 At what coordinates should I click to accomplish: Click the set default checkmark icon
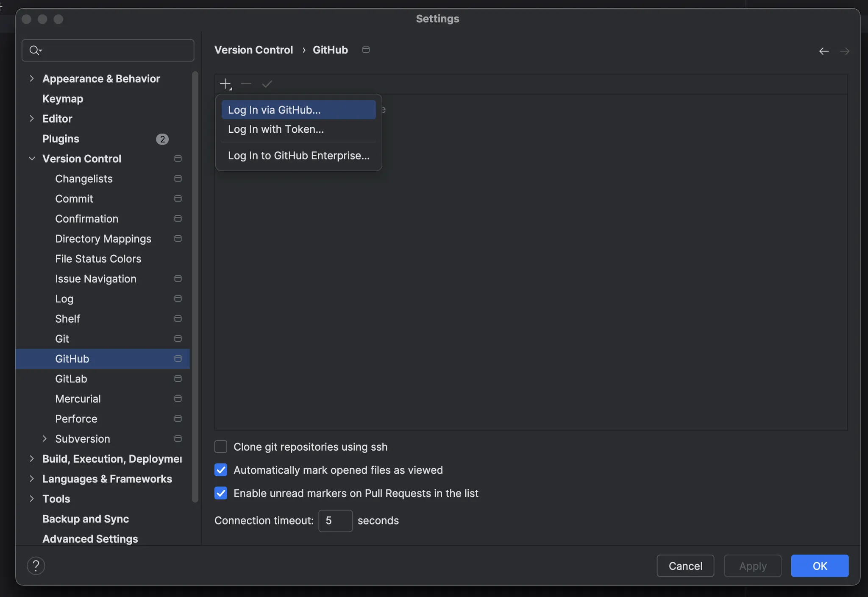coord(267,84)
